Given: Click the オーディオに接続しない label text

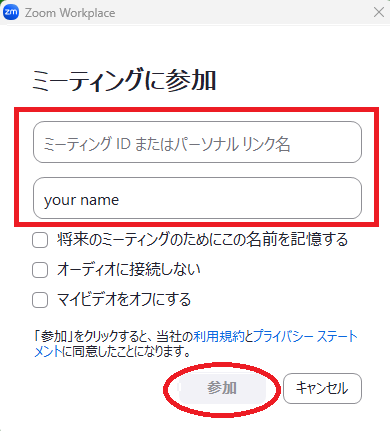Looking at the screenshot, I should tap(129, 269).
